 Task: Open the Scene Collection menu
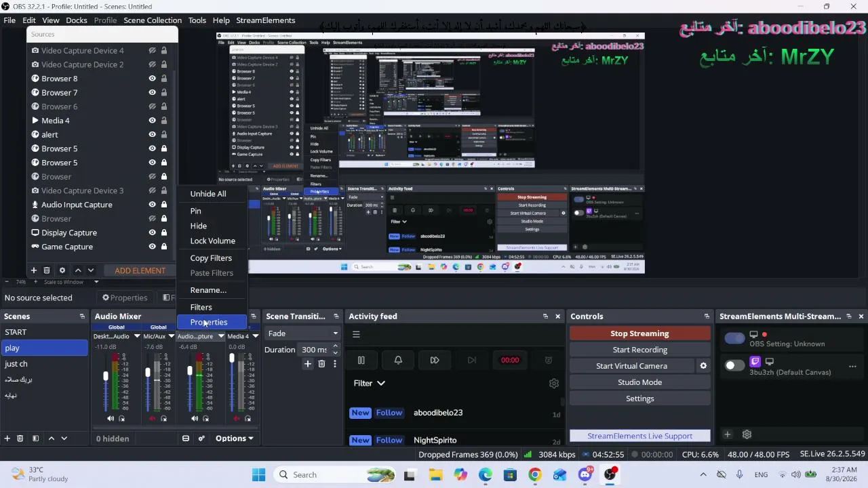coord(153,20)
